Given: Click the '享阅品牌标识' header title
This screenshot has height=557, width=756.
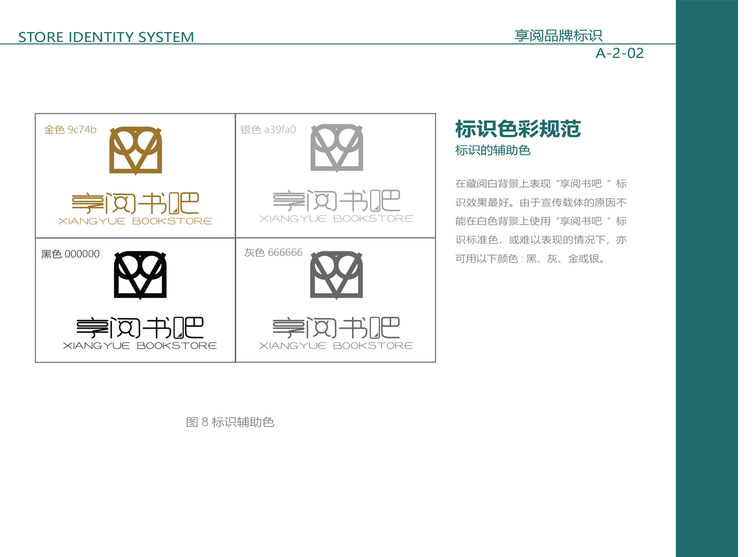Looking at the screenshot, I should [558, 36].
